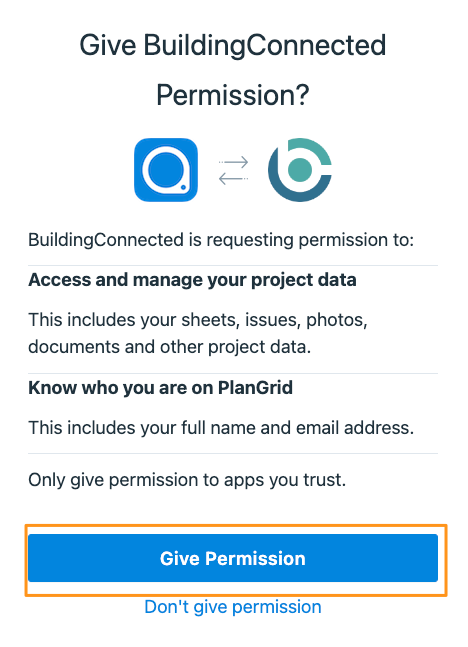Select the Don't give permission link
The width and height of the screenshot is (468, 647).
coord(233,607)
